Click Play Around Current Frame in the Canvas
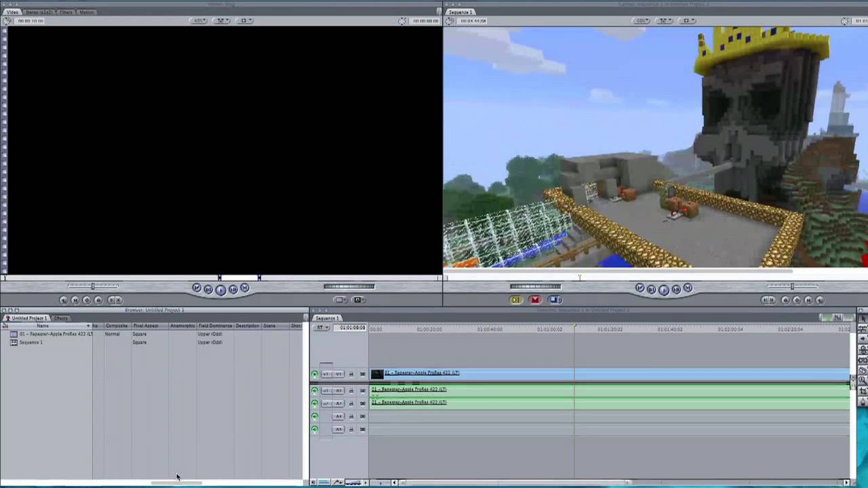Screen dimensions: 868x488 (x=676, y=289)
